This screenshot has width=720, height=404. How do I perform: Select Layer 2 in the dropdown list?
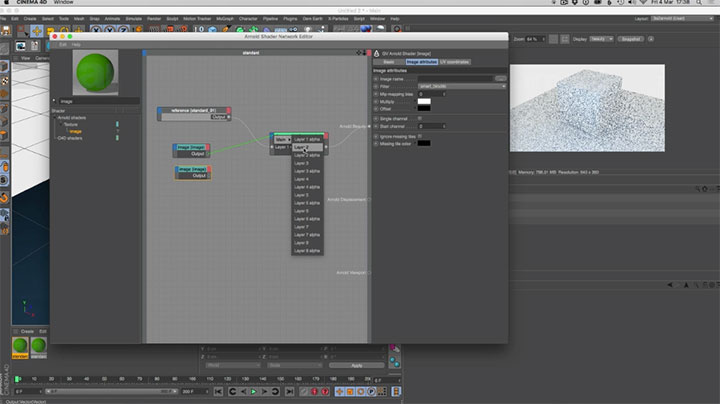tap(307, 147)
